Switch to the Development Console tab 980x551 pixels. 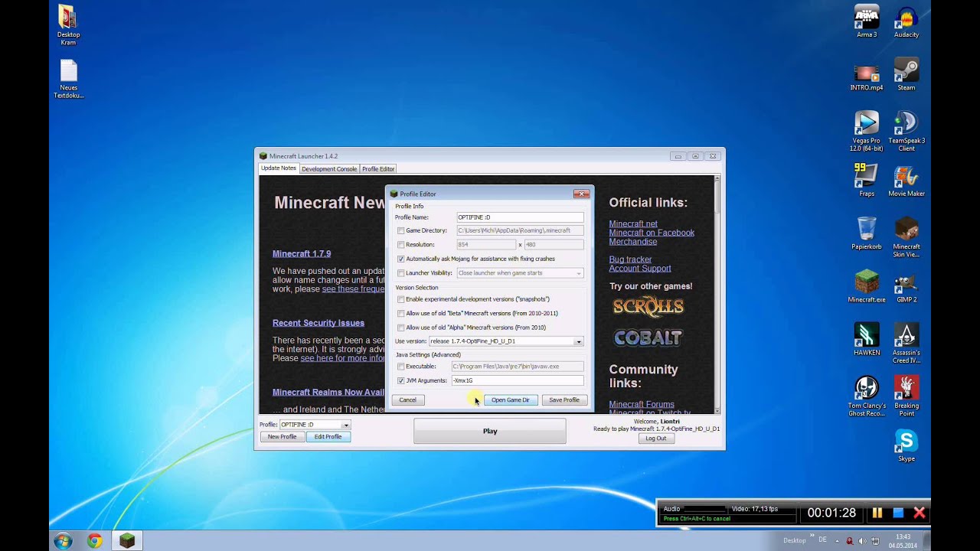(329, 169)
